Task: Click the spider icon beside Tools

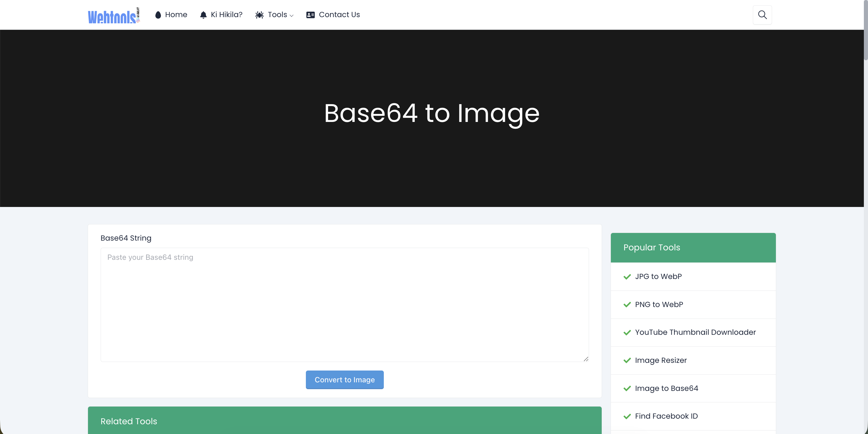Action: click(x=260, y=15)
